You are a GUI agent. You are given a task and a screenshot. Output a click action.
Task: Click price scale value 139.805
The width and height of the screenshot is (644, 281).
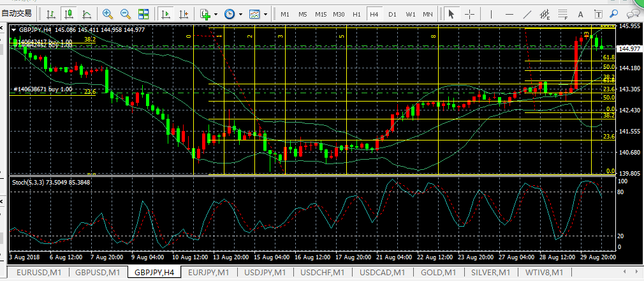(629, 173)
